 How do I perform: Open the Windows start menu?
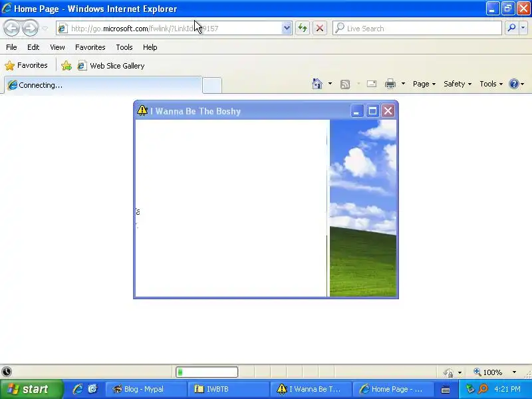(x=31, y=389)
